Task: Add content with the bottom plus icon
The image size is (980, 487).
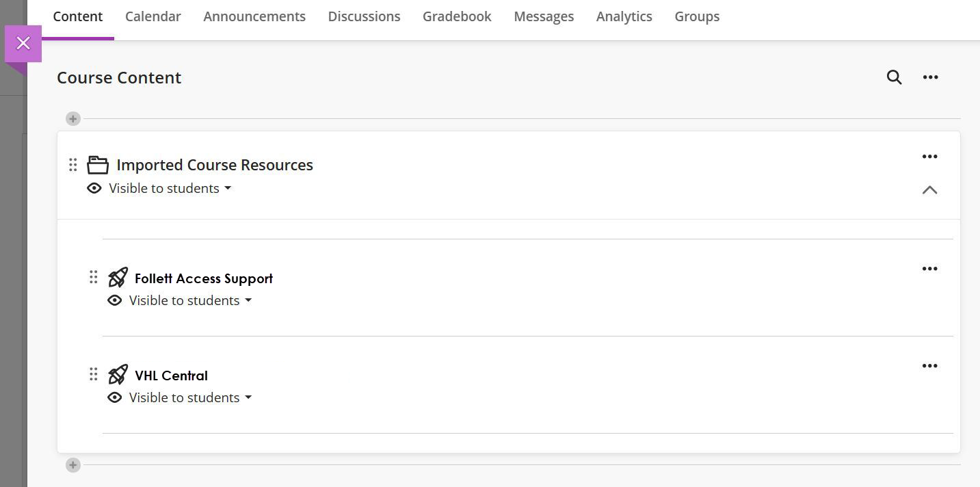Action: point(73,465)
